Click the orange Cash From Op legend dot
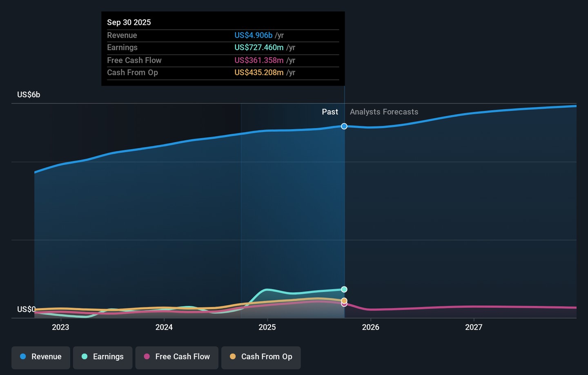 (x=233, y=357)
